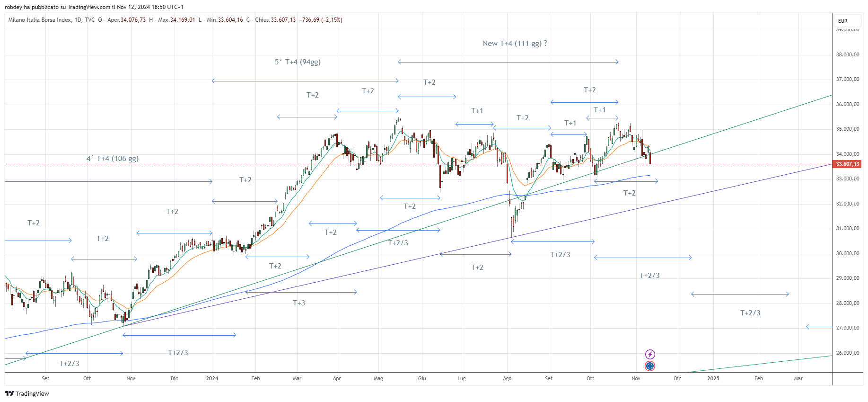Screen dimensions: 868x402
Task: Click the purple lightning event icon
Action: 650,354
